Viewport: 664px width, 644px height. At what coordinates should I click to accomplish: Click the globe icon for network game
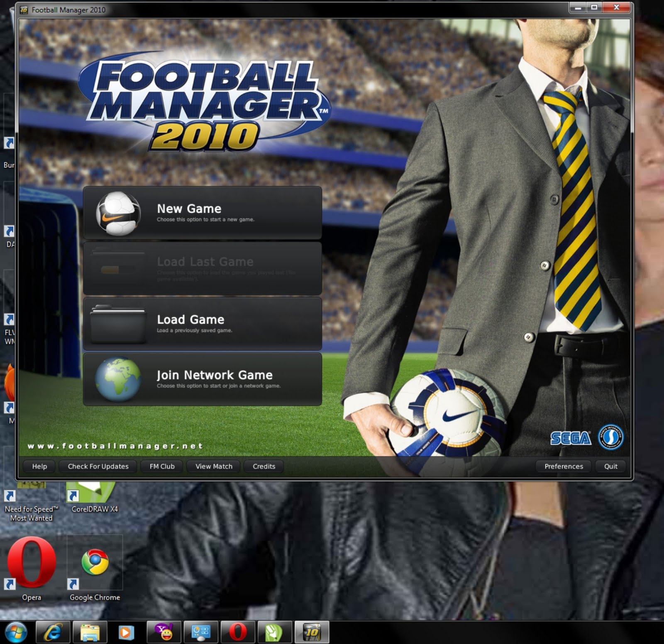click(118, 379)
